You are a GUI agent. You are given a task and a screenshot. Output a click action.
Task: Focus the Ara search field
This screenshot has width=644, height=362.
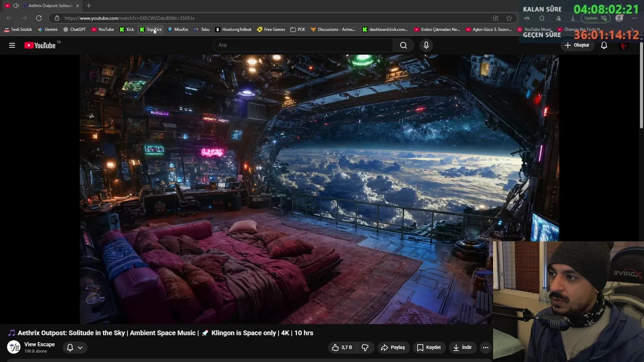click(x=303, y=45)
